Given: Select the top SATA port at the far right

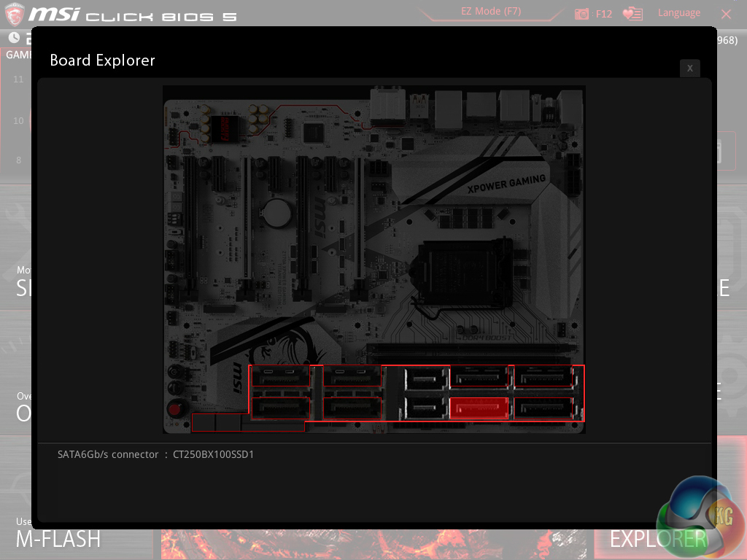Looking at the screenshot, I should point(544,377).
